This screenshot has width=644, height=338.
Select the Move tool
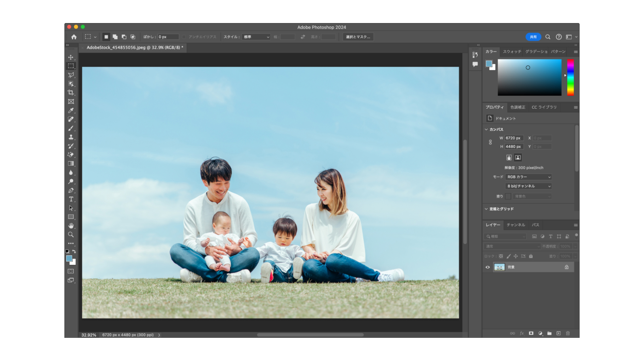click(71, 58)
